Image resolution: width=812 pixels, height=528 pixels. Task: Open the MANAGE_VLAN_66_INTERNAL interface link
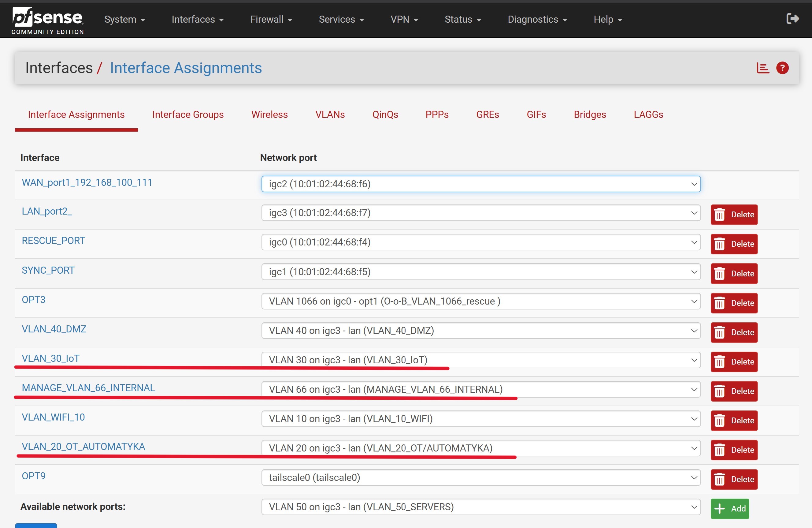tap(88, 388)
